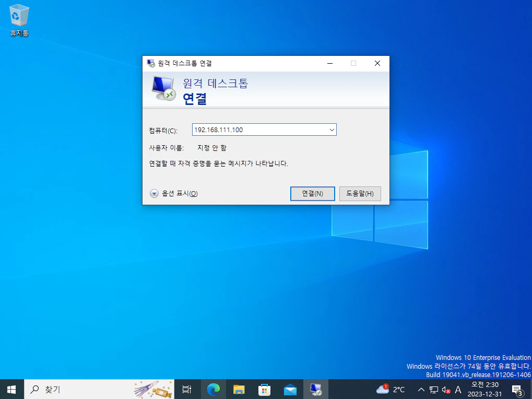Image resolution: width=532 pixels, height=399 pixels.
Task: Open Microsoft Store from the taskbar
Action: pos(264,389)
